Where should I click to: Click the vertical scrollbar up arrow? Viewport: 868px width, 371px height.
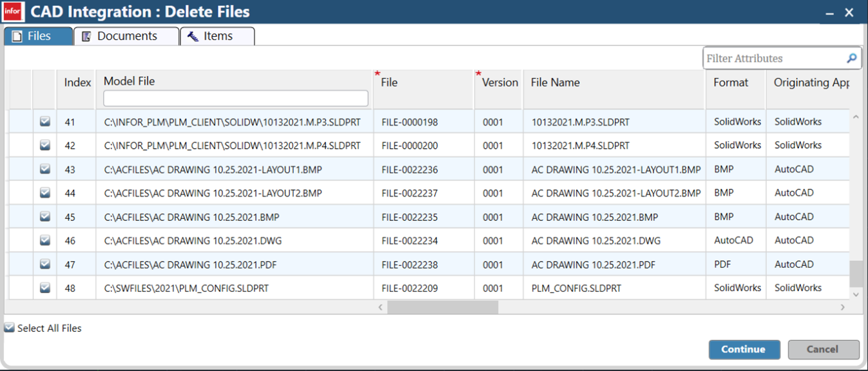[856, 117]
